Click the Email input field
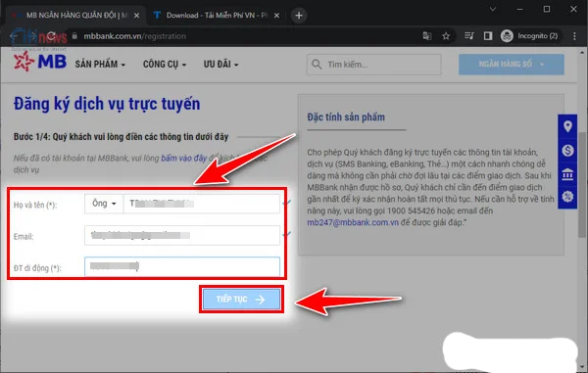The width and height of the screenshot is (588, 373). (x=182, y=235)
